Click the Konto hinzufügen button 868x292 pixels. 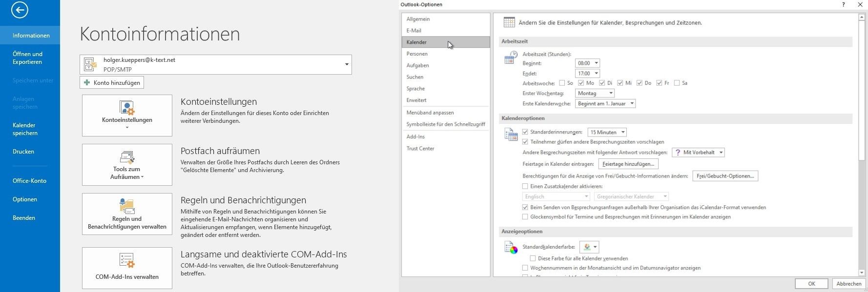pos(112,82)
